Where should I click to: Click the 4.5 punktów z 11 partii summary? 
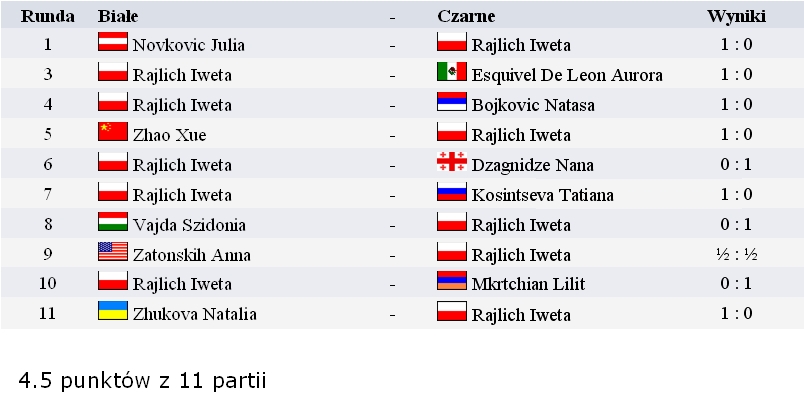click(143, 381)
